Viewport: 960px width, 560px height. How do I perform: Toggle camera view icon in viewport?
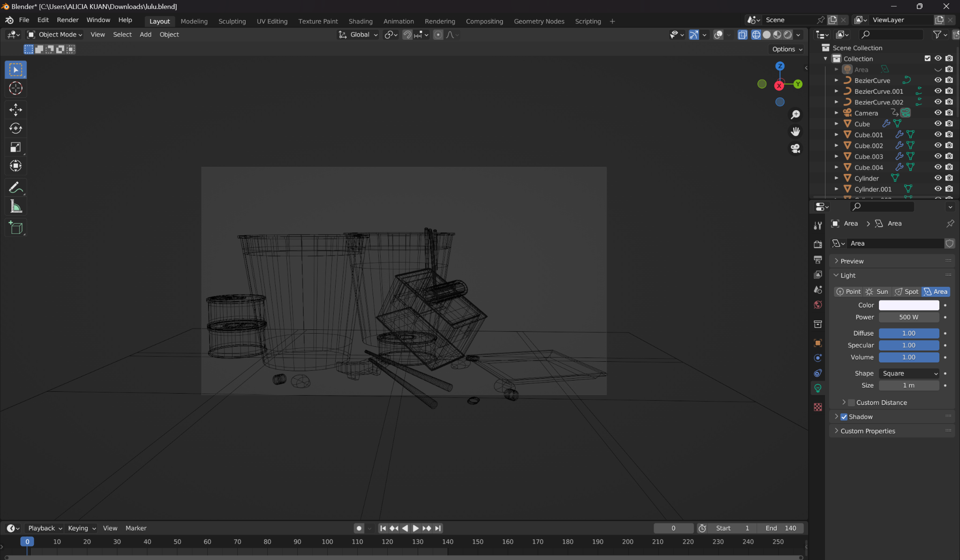(795, 149)
